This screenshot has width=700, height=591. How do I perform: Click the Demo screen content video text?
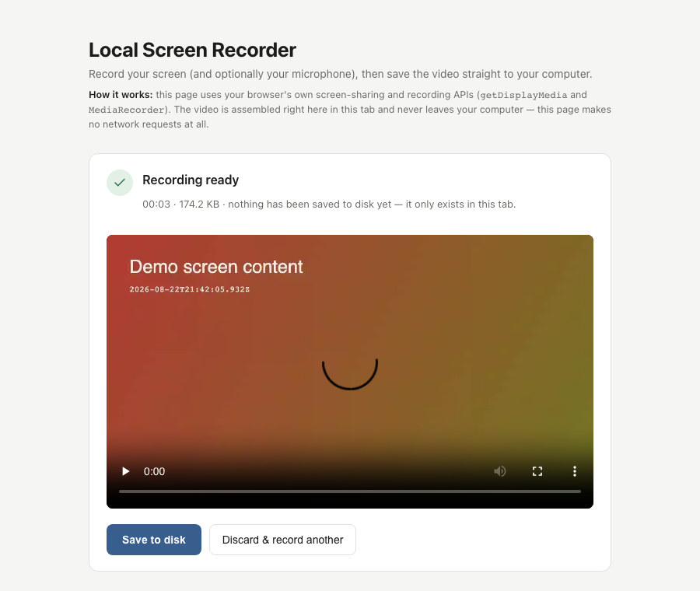coord(216,267)
